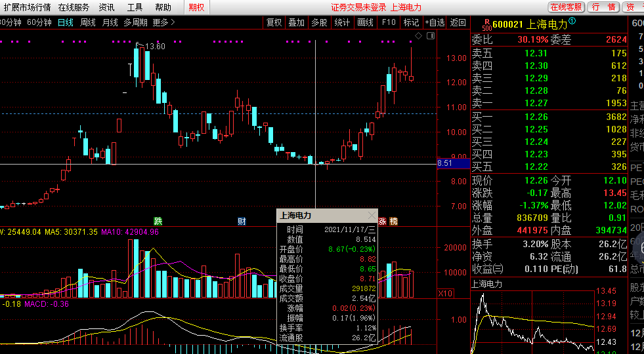644x354 pixels.
Task: Click the 总量 value 836709
Action: (532, 218)
